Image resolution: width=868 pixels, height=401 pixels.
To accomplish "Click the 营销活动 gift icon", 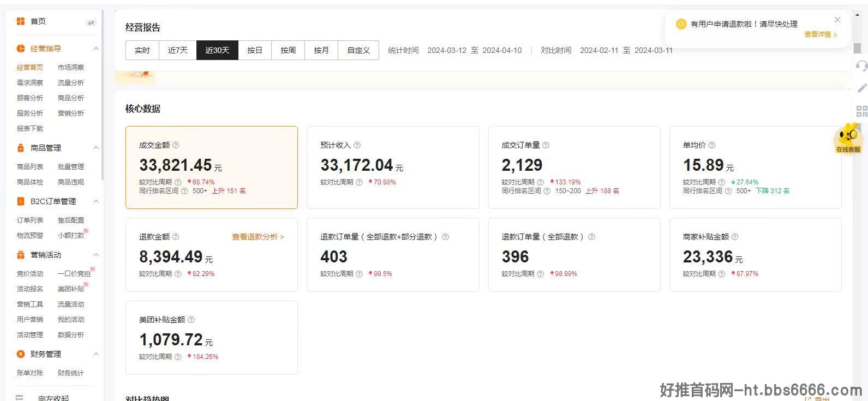I will (x=21, y=255).
